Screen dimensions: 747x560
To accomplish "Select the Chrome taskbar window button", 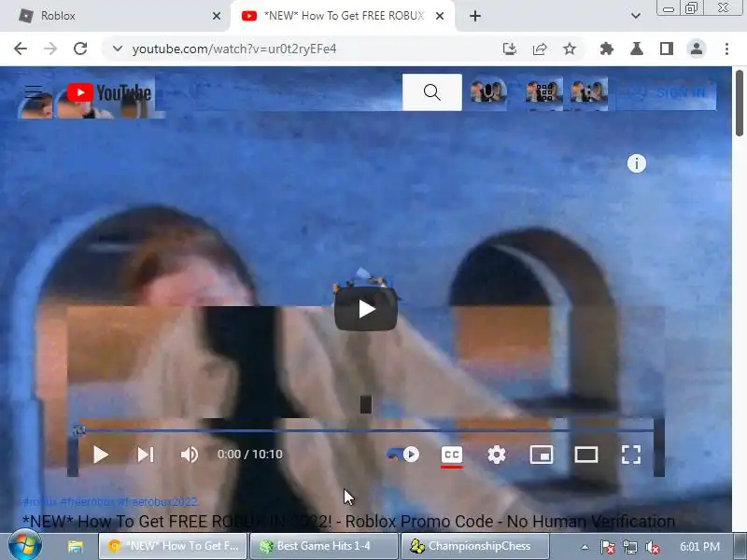I will pos(174,546).
